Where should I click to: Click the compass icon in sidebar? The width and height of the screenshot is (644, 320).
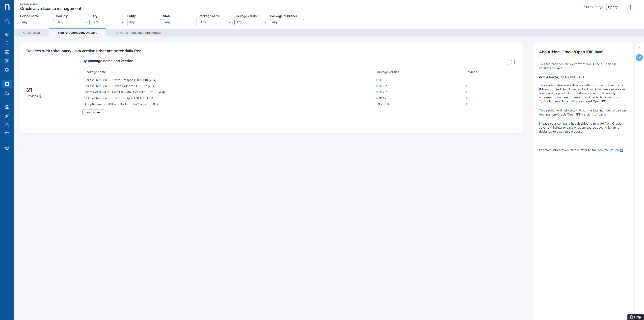7,34
